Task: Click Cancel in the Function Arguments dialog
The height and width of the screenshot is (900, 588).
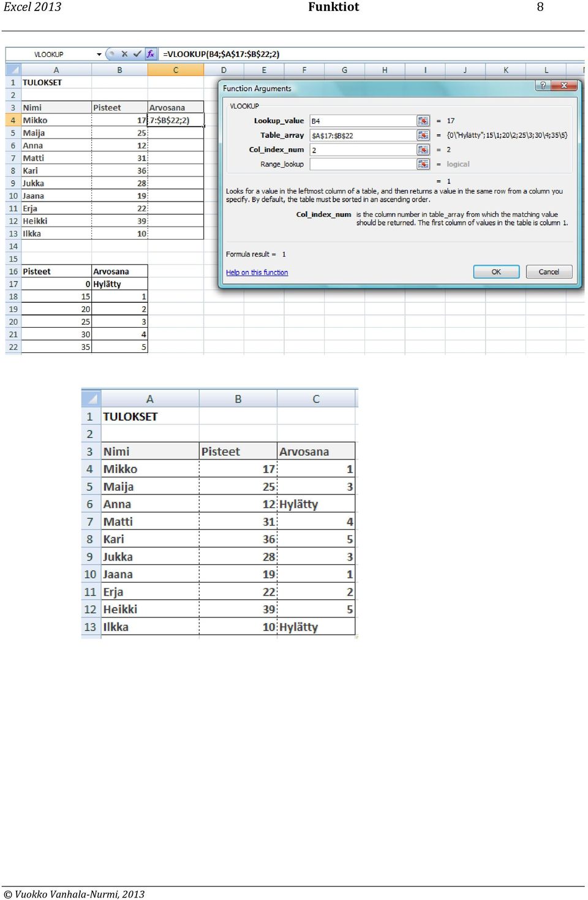Action: coord(549,272)
